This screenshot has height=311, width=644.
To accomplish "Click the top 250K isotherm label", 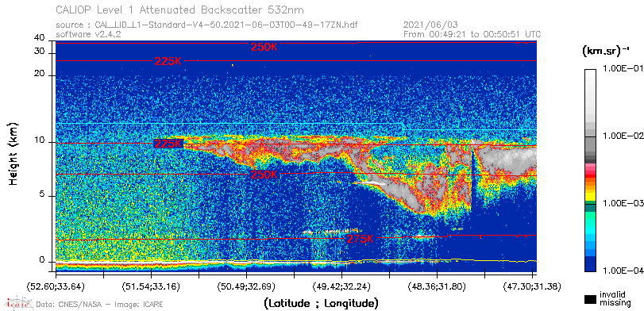I will [264, 47].
